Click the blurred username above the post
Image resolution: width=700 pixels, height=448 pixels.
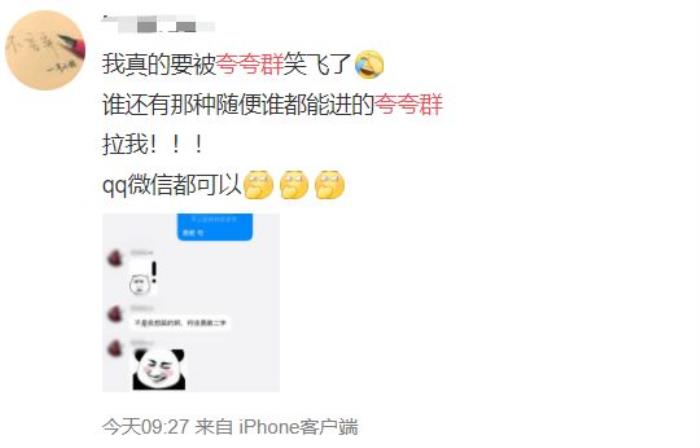coord(158,24)
